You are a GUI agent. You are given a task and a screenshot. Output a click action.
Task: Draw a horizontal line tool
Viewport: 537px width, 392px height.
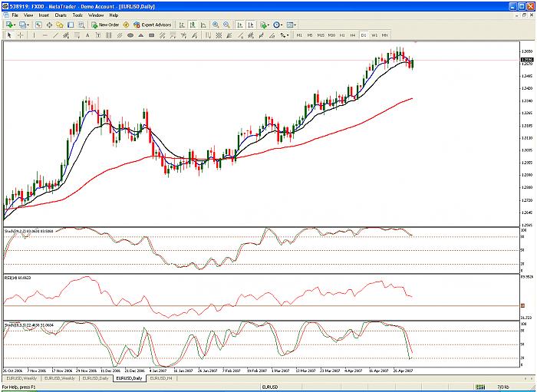[x=44, y=35]
